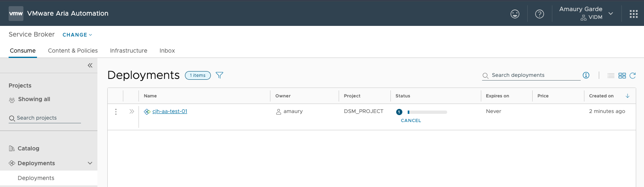
Task: Sort by Price column header
Action: click(x=543, y=96)
